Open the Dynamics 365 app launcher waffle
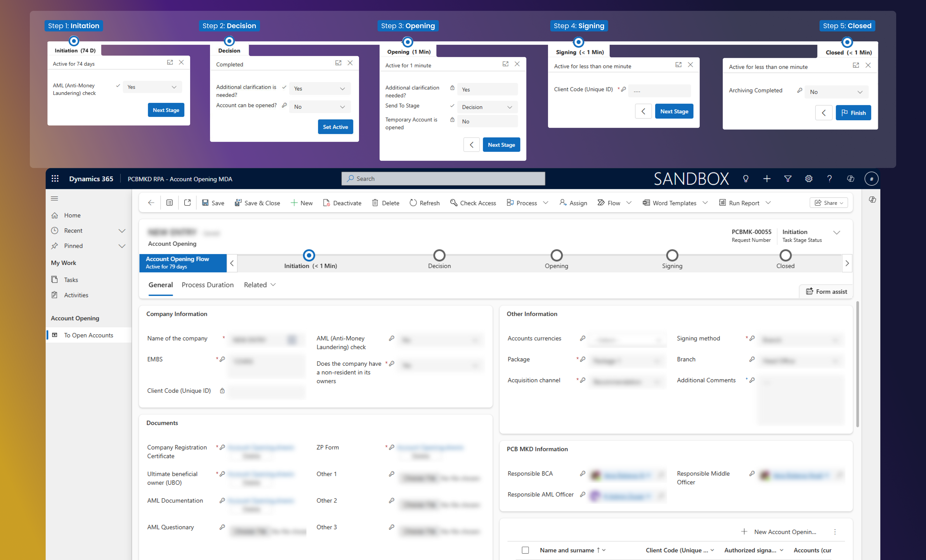This screenshot has height=560, width=926. (55, 179)
